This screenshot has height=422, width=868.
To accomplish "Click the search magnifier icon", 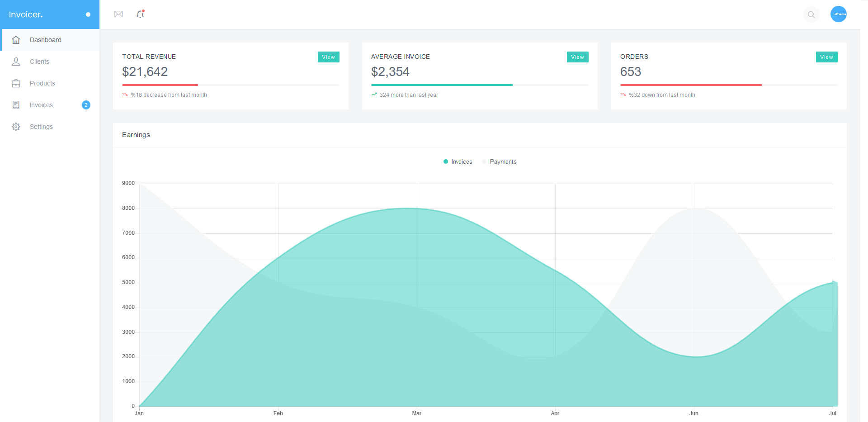I will click(811, 15).
